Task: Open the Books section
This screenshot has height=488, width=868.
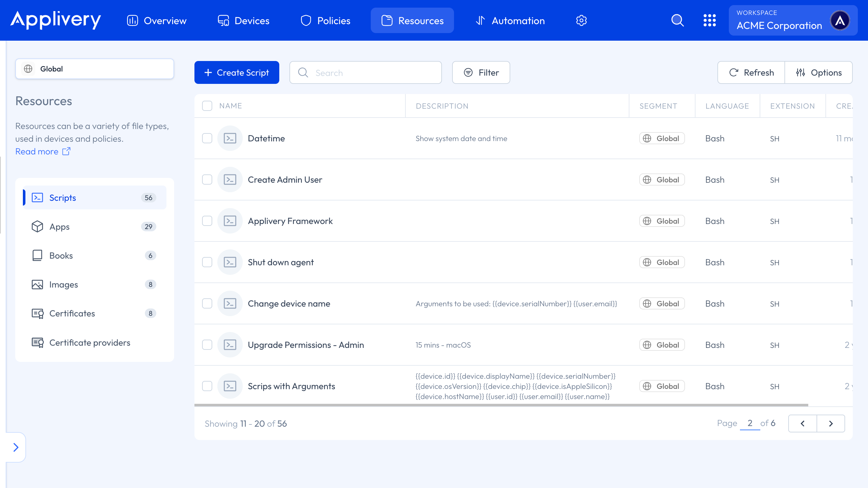Action: pos(61,255)
